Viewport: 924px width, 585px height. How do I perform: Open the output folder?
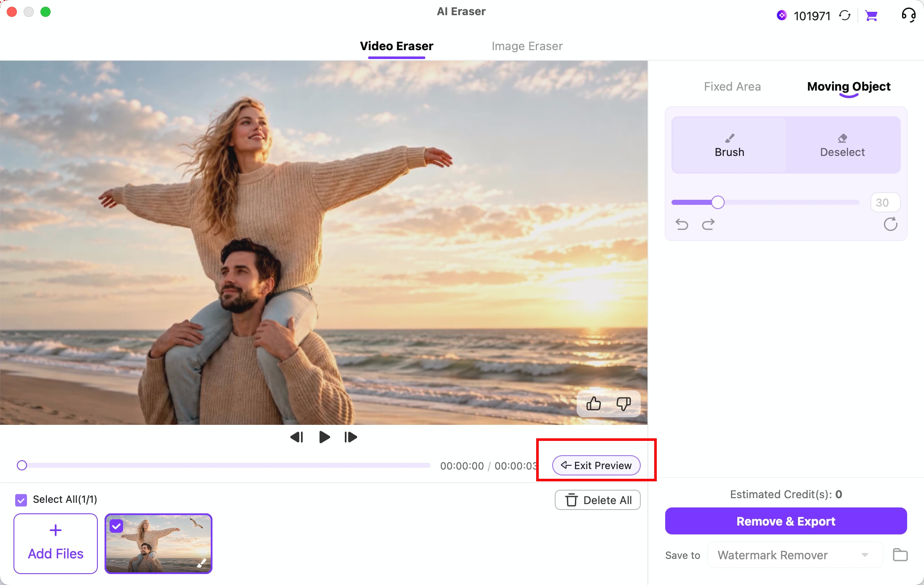point(900,555)
